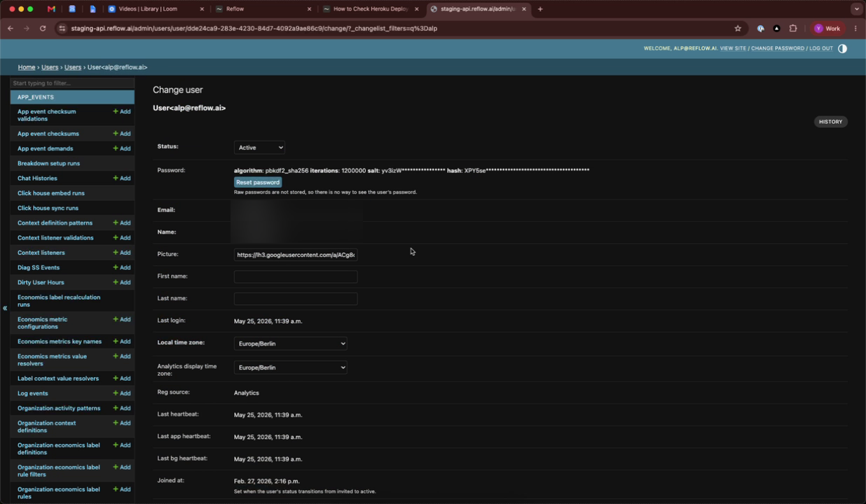Bookmark this page with the star icon
866x504 pixels.
click(x=737, y=29)
